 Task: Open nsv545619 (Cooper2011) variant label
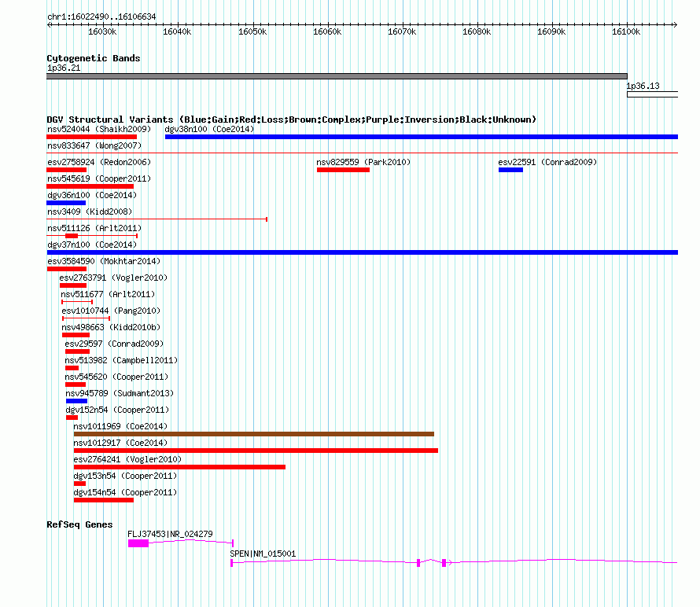pyautogui.click(x=99, y=178)
